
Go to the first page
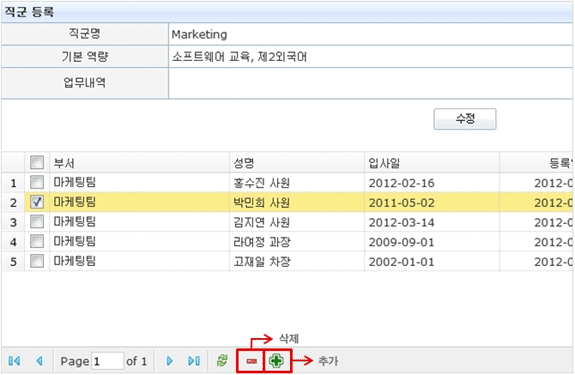pos(14,361)
